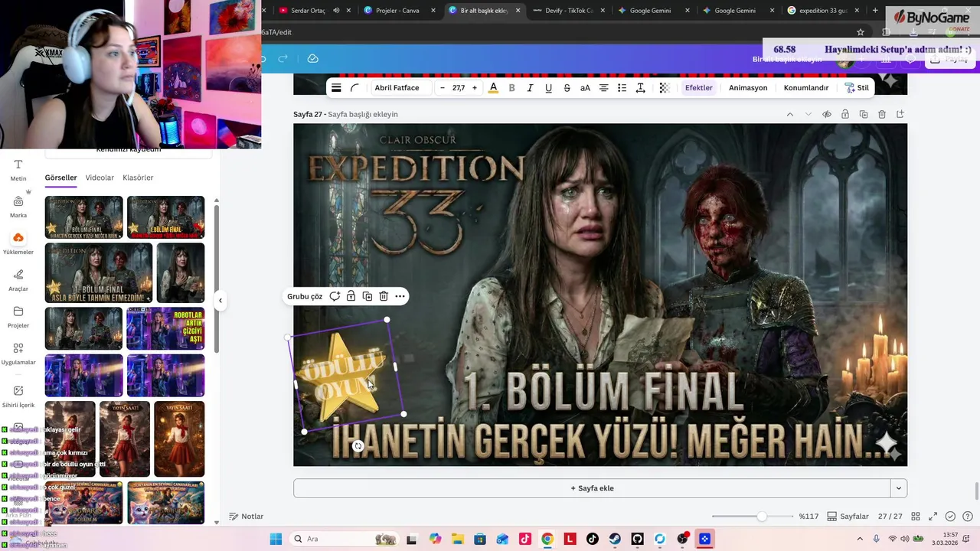
Task: Open text spacing options
Action: tap(640, 88)
